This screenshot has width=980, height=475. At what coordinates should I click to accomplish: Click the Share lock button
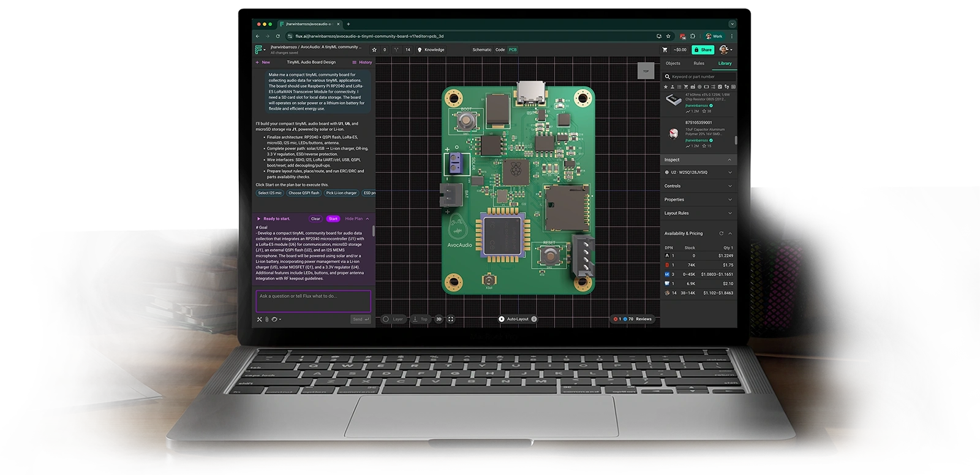703,50
